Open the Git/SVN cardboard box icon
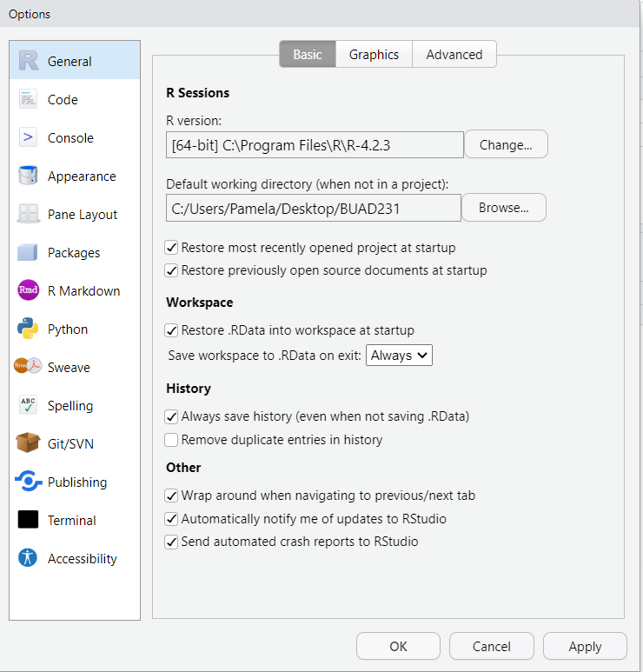The width and height of the screenshot is (643, 672). (29, 442)
